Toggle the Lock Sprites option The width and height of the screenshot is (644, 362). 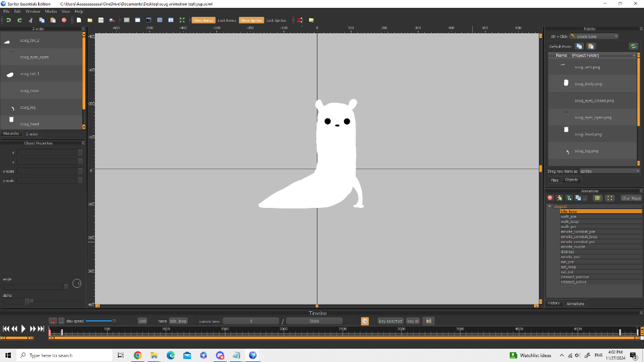coord(276,20)
